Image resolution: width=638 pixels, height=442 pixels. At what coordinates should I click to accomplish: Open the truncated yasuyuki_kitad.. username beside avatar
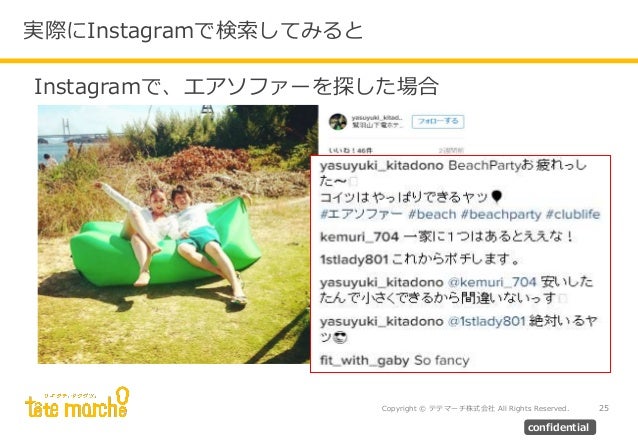pos(377,118)
